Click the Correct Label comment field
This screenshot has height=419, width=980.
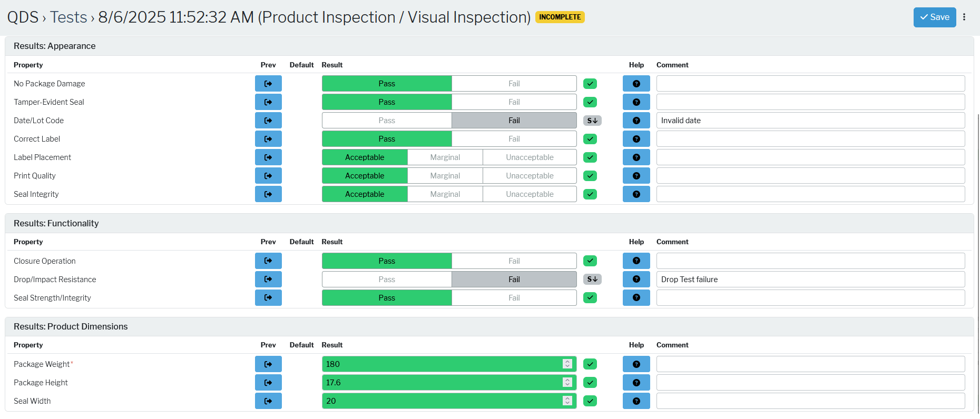(x=810, y=139)
